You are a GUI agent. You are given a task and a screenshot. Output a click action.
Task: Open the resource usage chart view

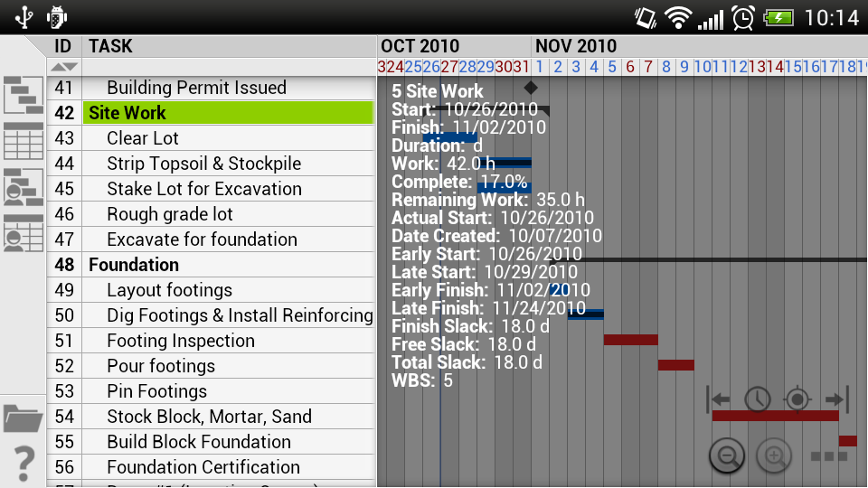coord(23,187)
